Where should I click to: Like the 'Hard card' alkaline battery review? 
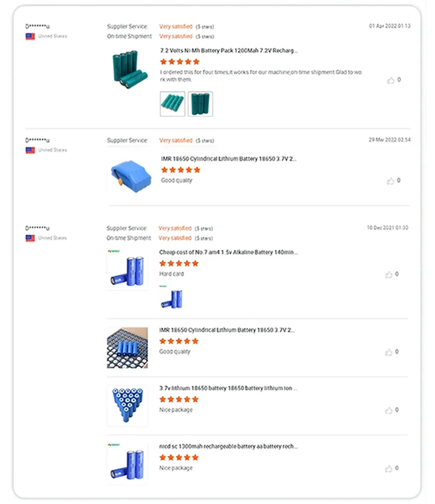(x=389, y=275)
